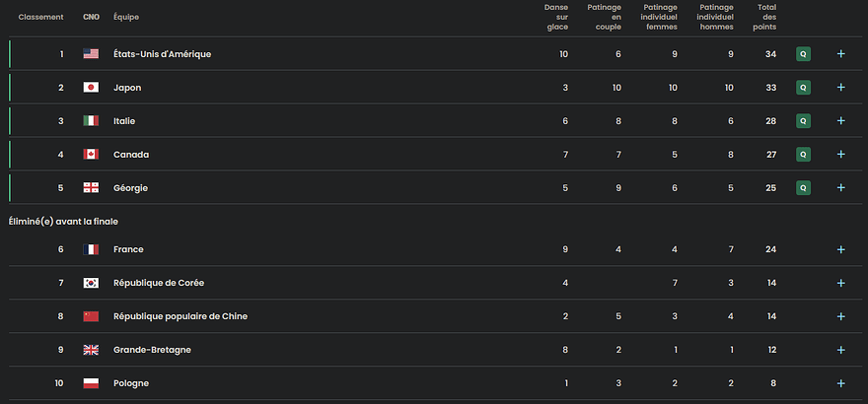Expand the Pologne row with plus
The image size is (868, 404).
coord(840,383)
